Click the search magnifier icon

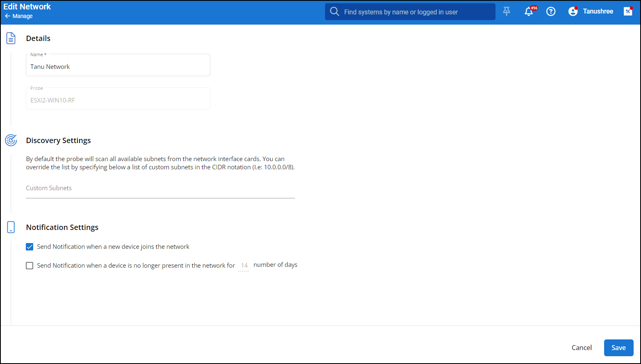334,11
